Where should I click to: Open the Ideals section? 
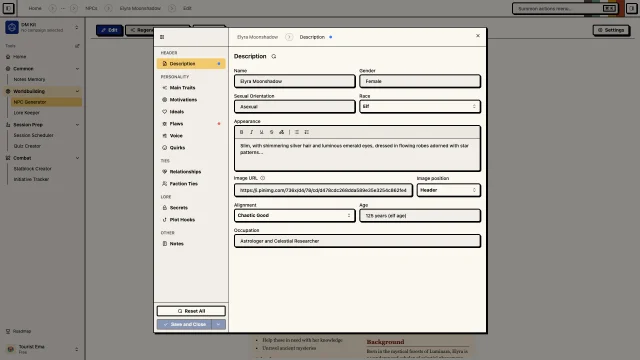click(191, 111)
